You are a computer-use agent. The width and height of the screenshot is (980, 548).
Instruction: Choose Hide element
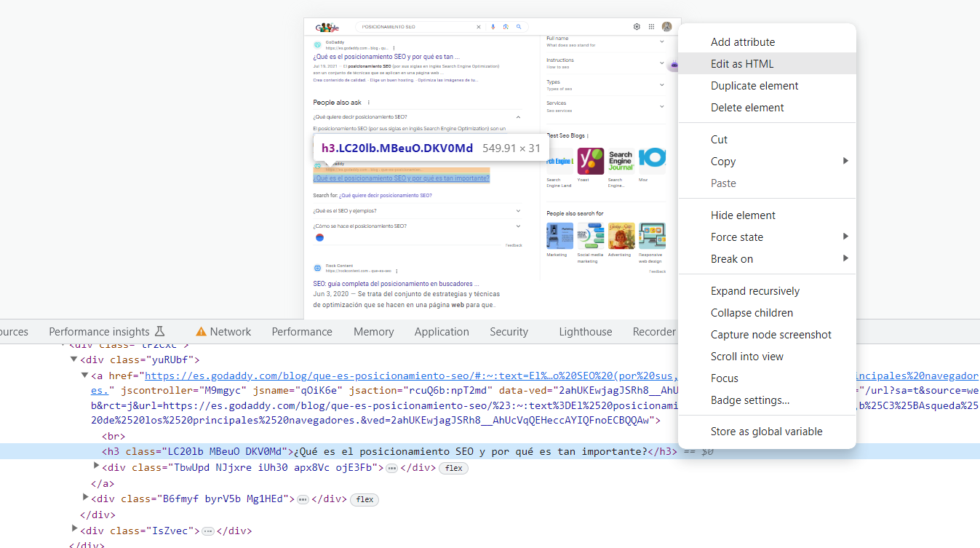pyautogui.click(x=767, y=215)
